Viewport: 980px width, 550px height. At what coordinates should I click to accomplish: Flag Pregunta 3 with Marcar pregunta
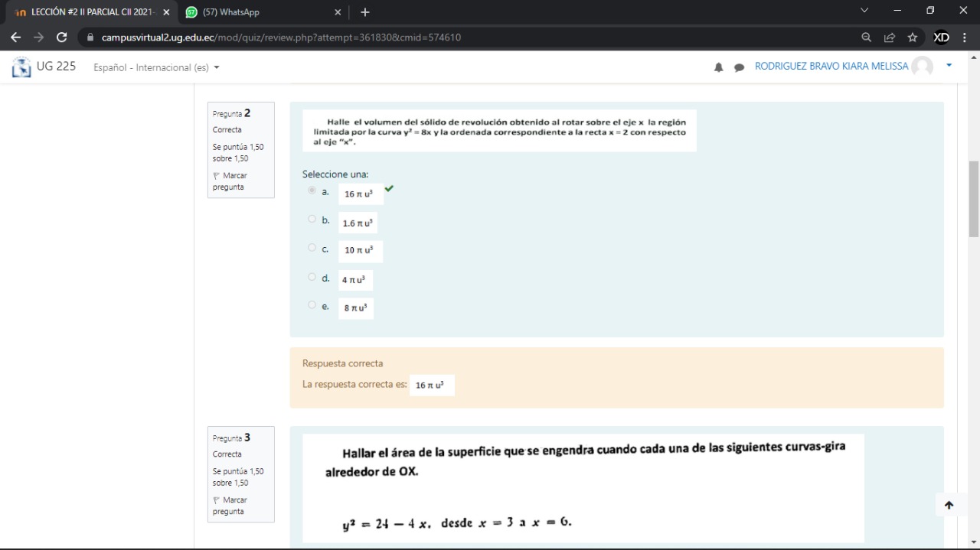(x=230, y=506)
